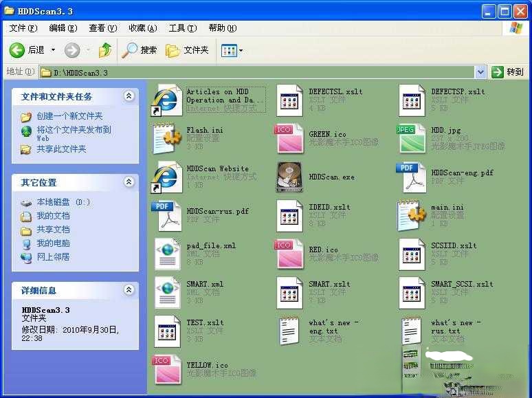Collapse the 详细信息 panel
The image size is (532, 398).
tap(129, 290)
